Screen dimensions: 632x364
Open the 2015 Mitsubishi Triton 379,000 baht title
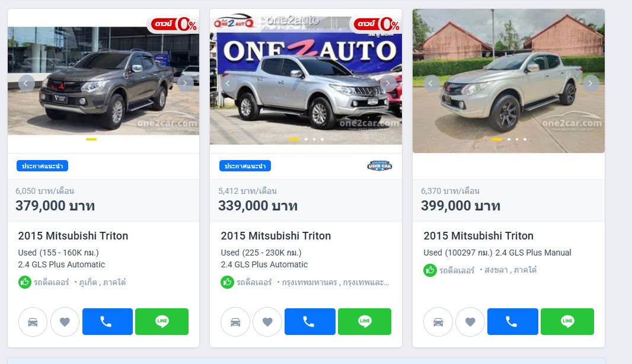(x=73, y=235)
